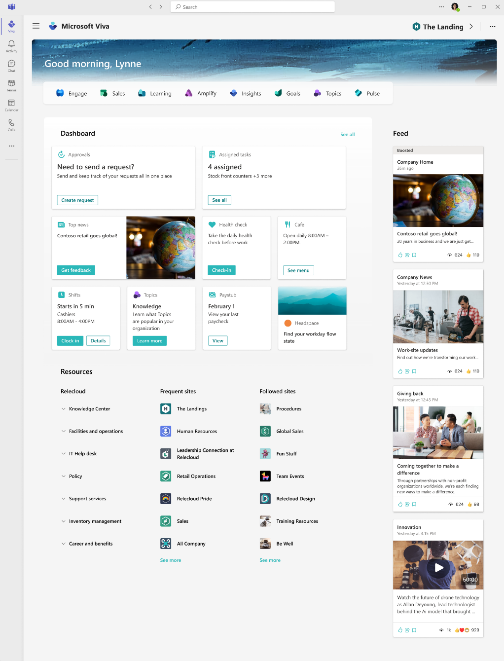Open the Headspace card
Screen dimensions: 504x661
pos(312,319)
